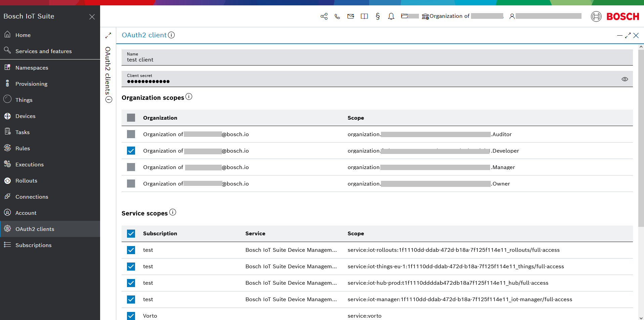
Task: Uncheck the iot-hub-prod scope checkbox
Action: point(131,283)
